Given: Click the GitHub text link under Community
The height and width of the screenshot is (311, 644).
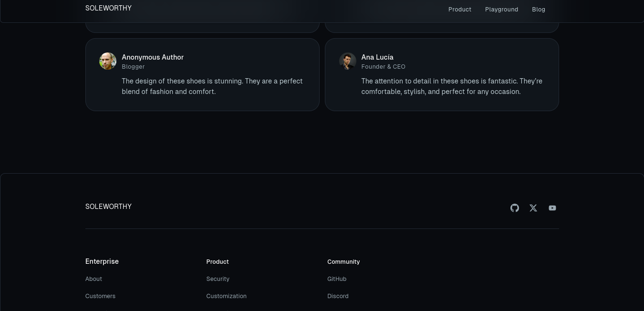Looking at the screenshot, I should click(x=337, y=279).
